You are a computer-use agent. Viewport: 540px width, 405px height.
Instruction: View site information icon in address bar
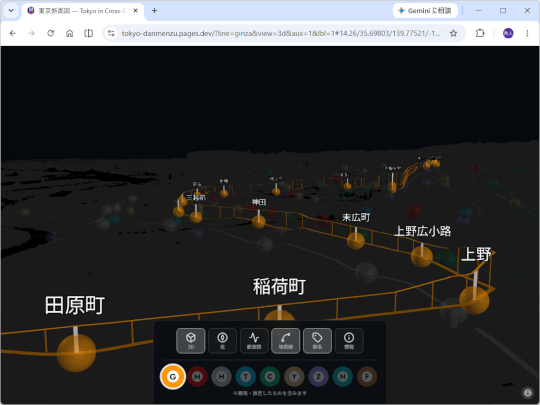[x=111, y=33]
